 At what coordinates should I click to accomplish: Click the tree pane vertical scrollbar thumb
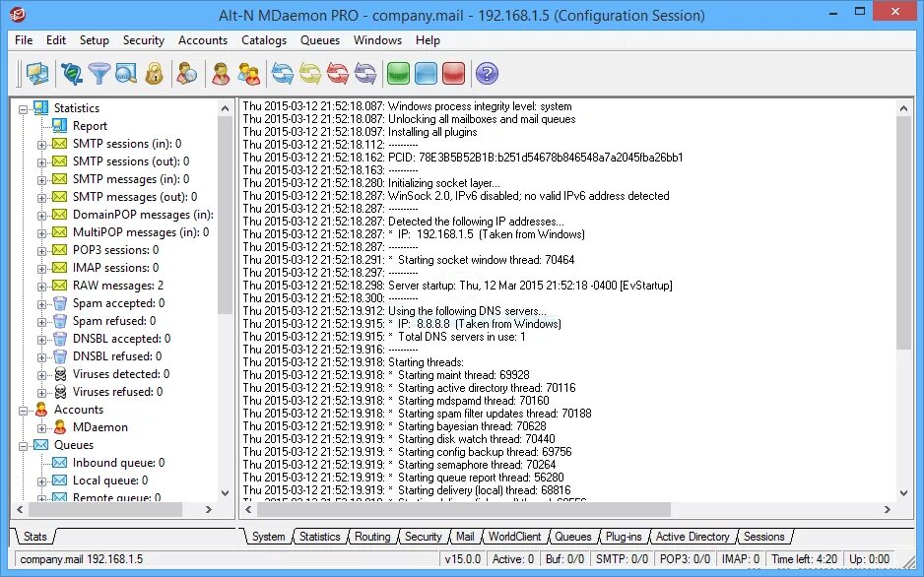(225, 215)
